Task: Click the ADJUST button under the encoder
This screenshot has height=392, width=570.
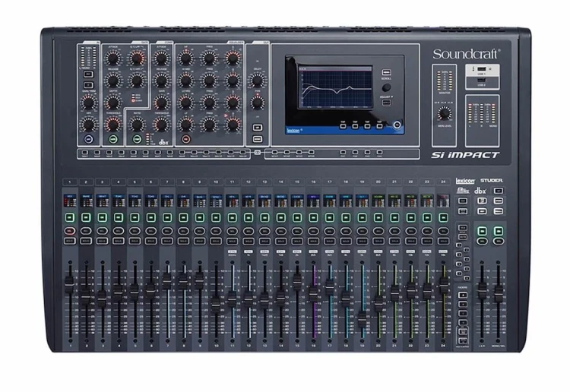Action: tap(386, 103)
